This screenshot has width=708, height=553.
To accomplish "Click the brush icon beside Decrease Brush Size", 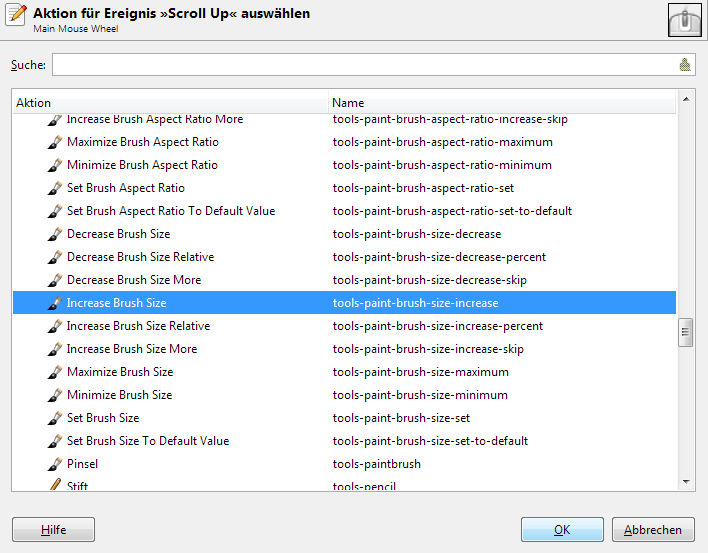I will (x=55, y=234).
